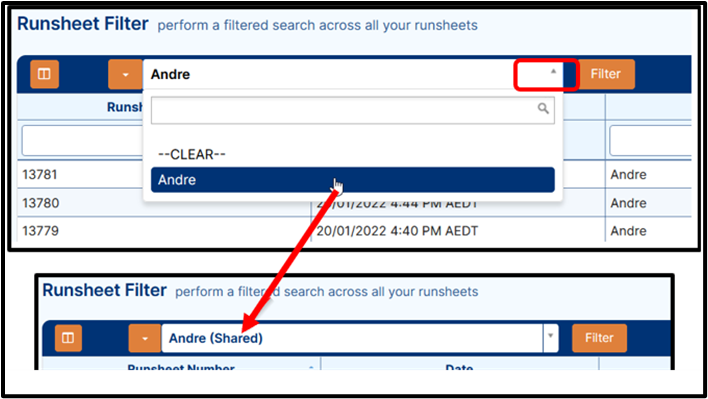
Task: Open the orange caret dropdown in top toolbar
Action: [x=126, y=74]
